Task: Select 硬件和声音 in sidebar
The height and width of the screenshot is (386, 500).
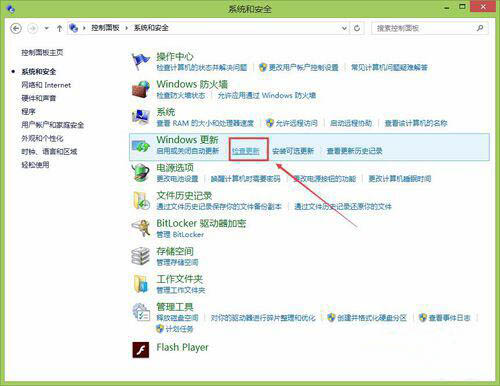Action: pos(39,98)
